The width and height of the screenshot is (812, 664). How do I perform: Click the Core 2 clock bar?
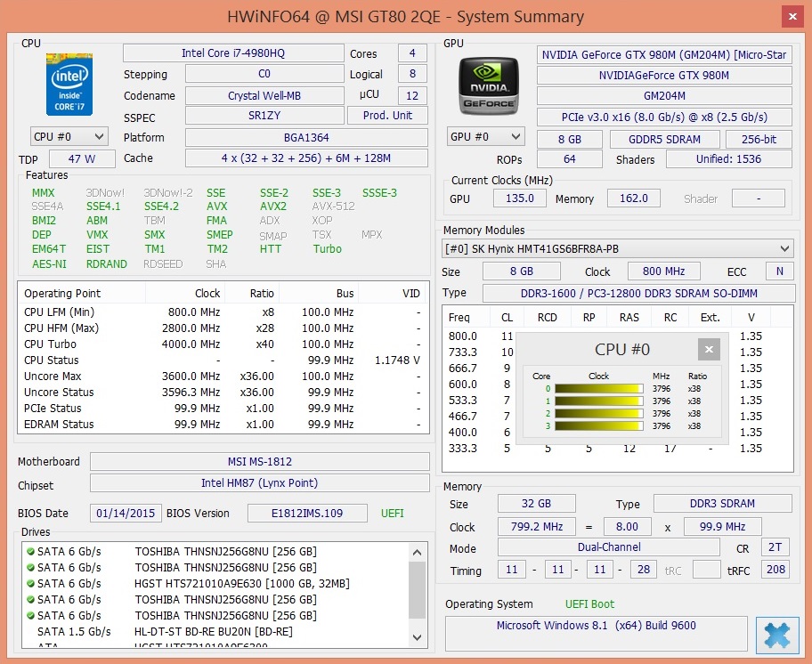598,414
